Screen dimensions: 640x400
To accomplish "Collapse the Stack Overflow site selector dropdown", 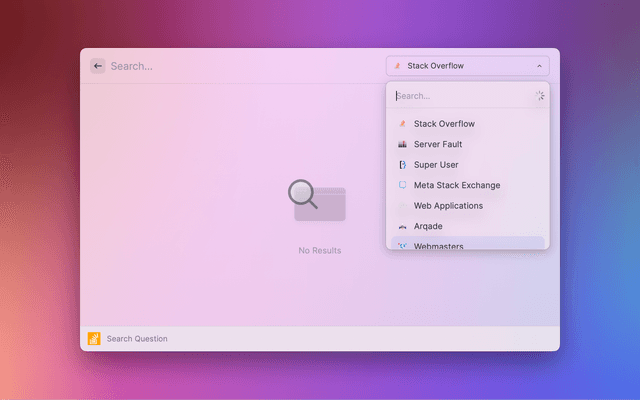I will click(x=467, y=66).
